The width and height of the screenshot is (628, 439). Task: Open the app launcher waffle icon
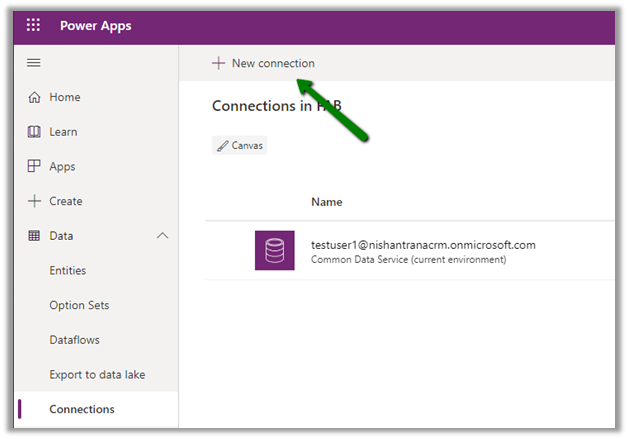click(33, 26)
